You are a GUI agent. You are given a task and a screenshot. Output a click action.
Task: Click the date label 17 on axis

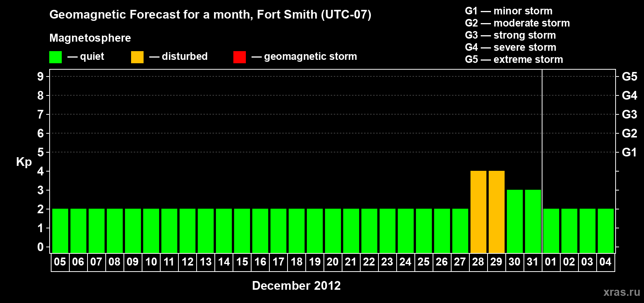278,262
